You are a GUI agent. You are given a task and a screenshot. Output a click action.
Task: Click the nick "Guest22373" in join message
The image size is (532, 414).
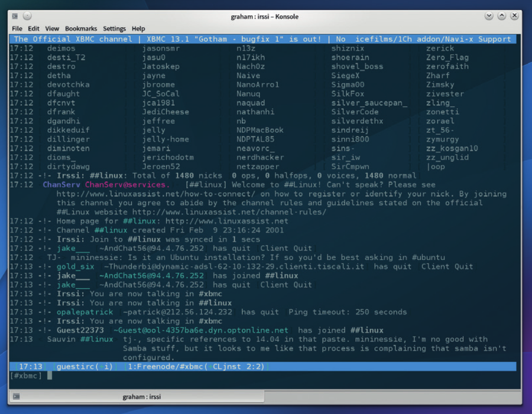point(80,331)
